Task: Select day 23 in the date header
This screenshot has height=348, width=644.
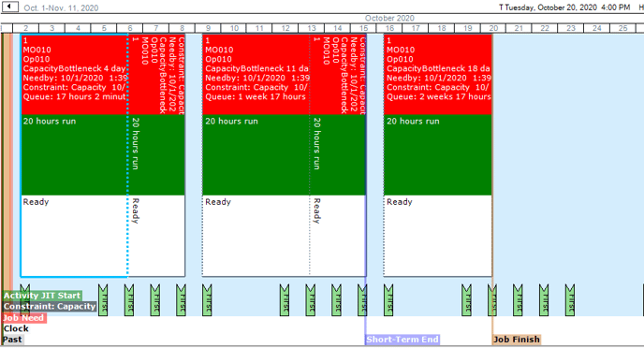Action: [571, 28]
